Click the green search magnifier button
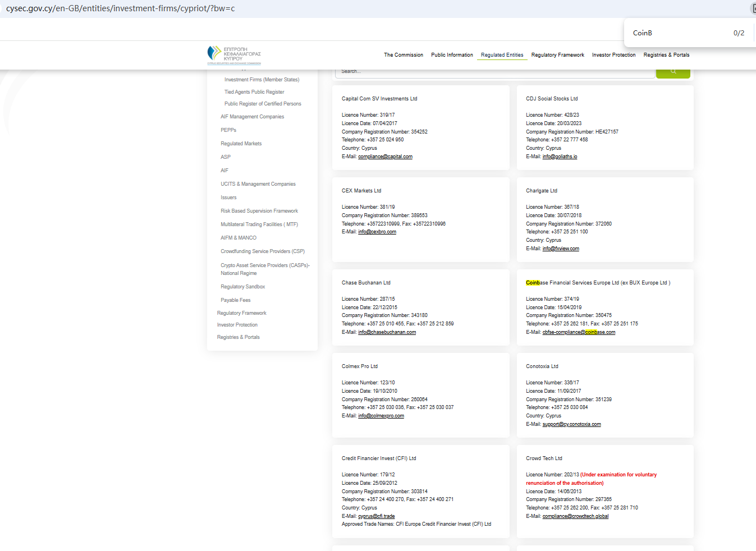Image resolution: width=756 pixels, height=551 pixels. point(672,72)
